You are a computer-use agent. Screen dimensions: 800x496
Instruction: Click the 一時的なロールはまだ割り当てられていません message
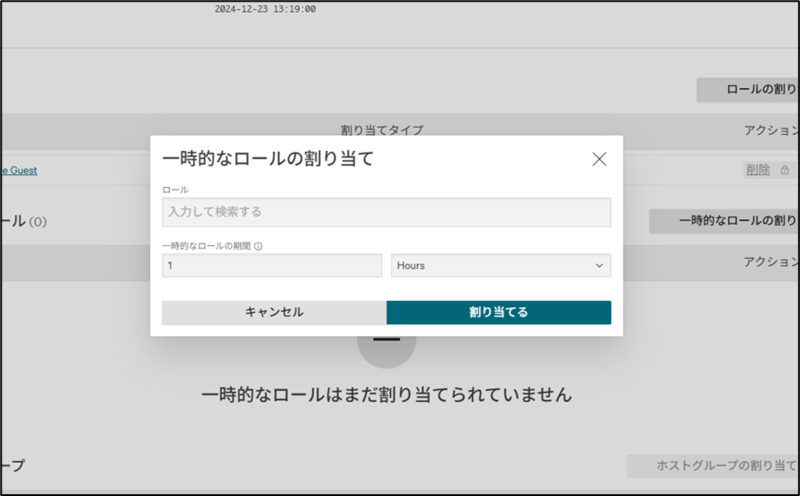387,394
